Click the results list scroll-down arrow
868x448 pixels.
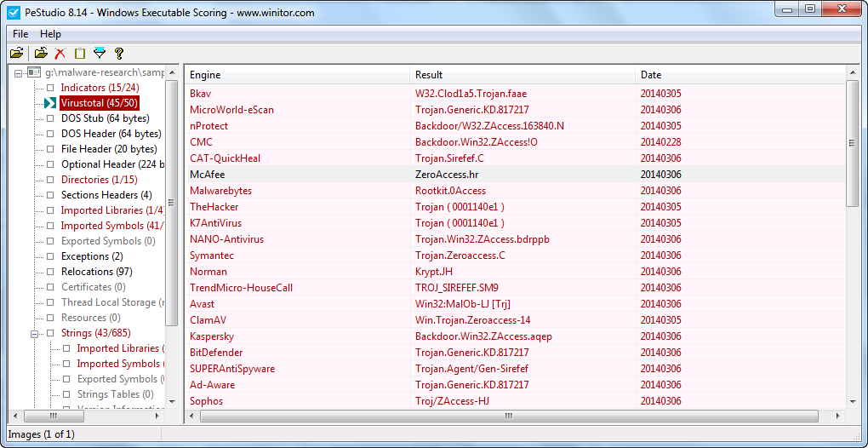click(853, 402)
